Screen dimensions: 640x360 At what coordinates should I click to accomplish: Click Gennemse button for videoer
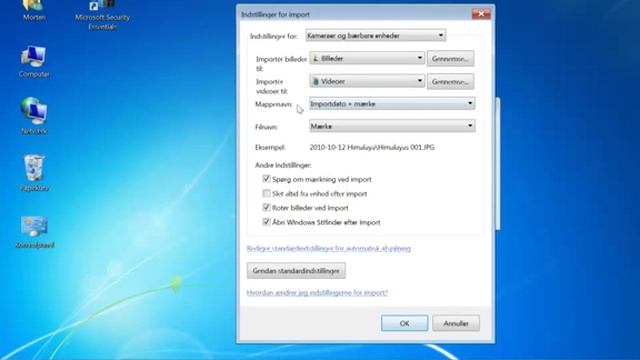[450, 82]
